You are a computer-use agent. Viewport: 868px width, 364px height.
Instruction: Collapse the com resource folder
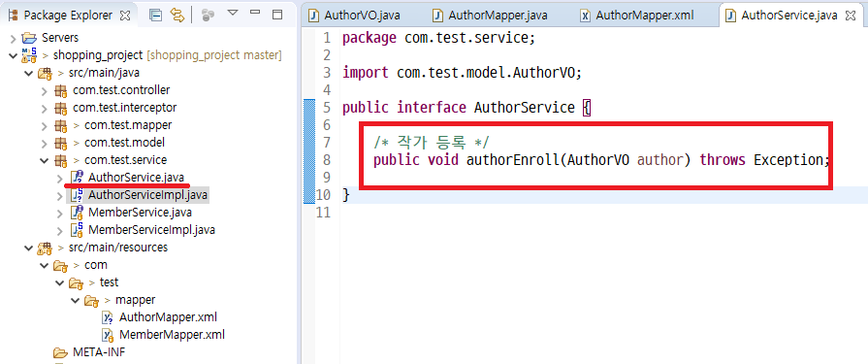[x=45, y=265]
